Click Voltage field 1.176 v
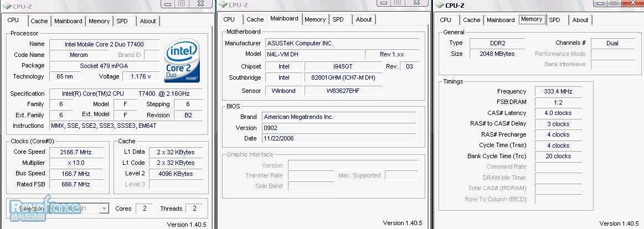 pyautogui.click(x=141, y=76)
